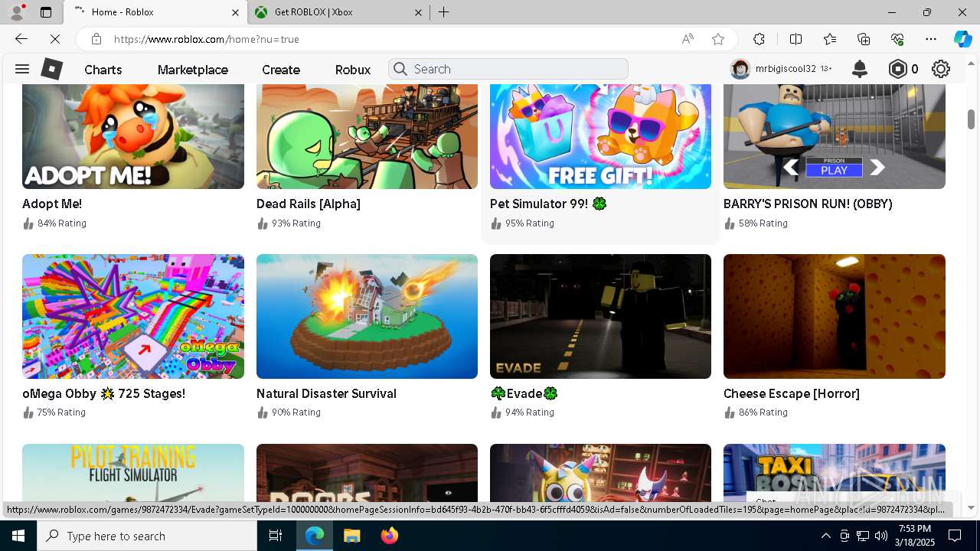Viewport: 980px width, 551px height.
Task: Go back to previous browser page
Action: click(21, 39)
